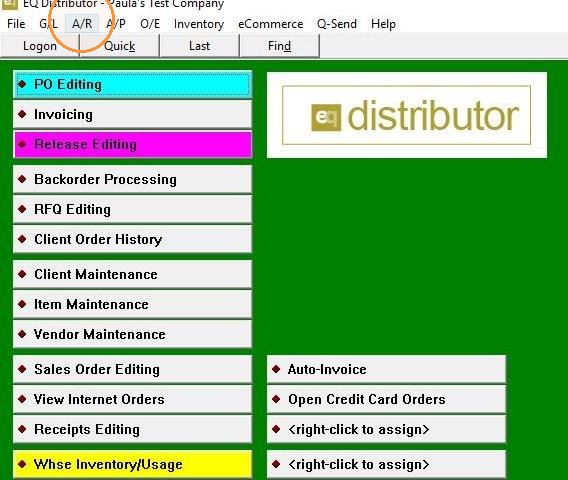
Task: View Client Order History
Action: click(x=132, y=239)
